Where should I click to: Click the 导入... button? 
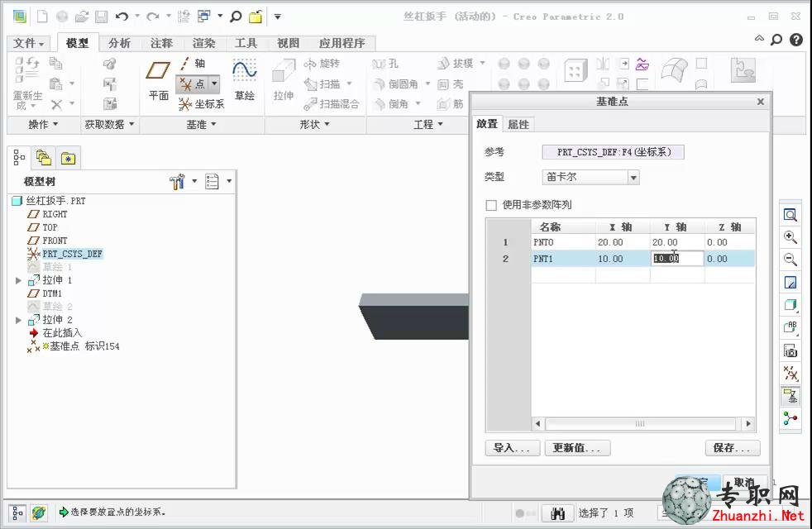512,448
